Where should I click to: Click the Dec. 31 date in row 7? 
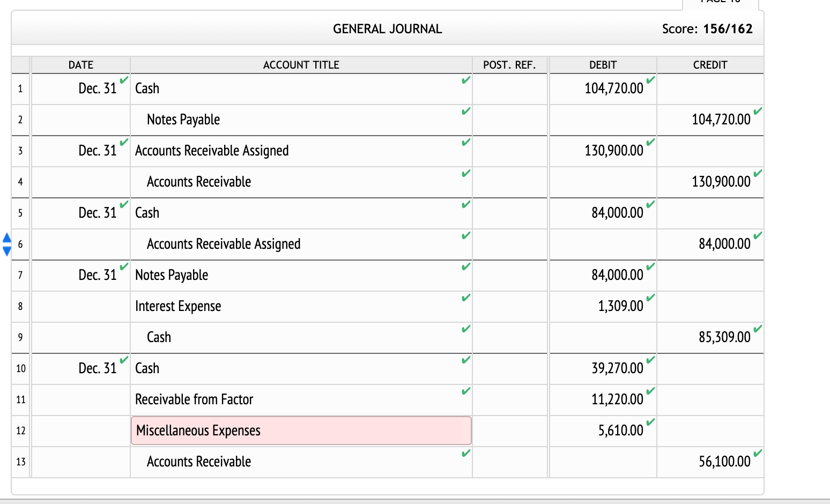pyautogui.click(x=97, y=275)
